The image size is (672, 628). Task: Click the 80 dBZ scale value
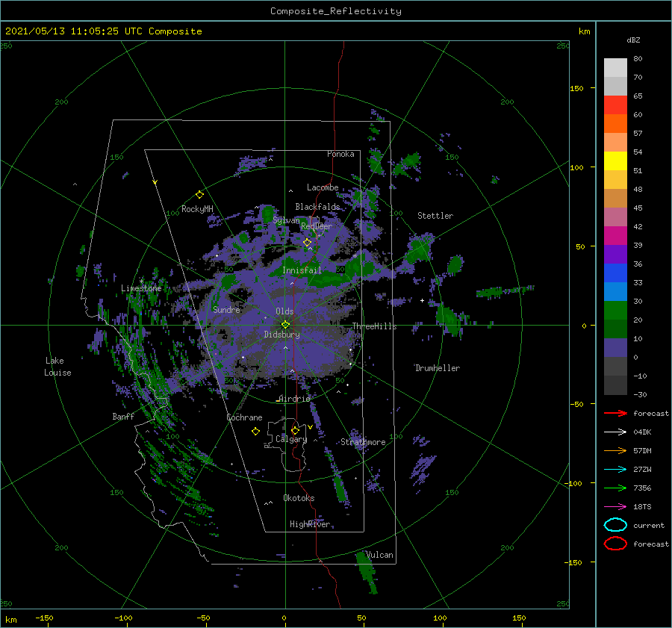[638, 58]
